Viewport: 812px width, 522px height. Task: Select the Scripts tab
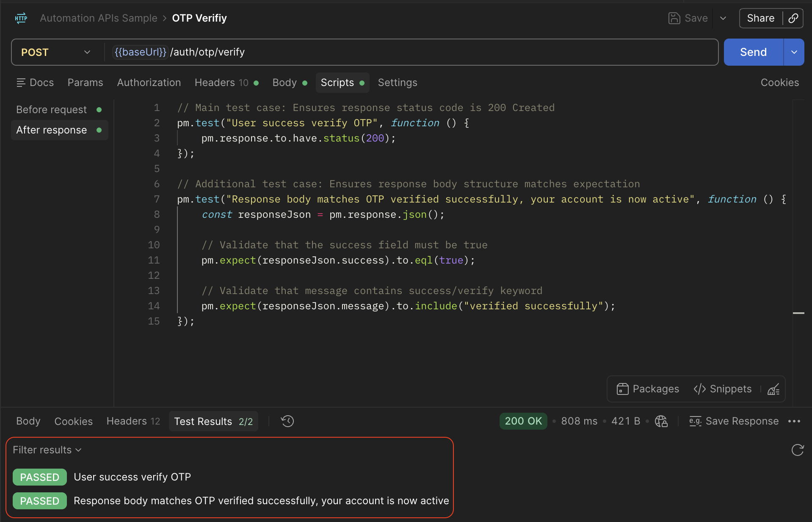[342, 83]
